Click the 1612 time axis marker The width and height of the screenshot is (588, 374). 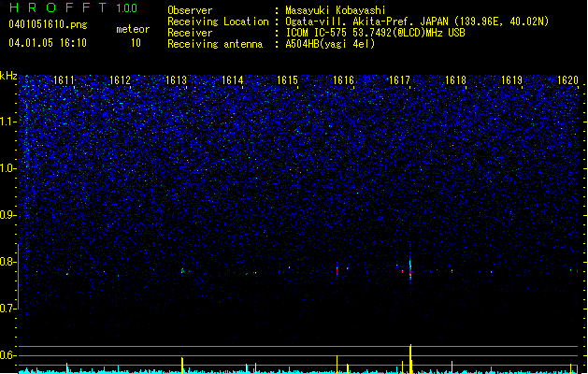tap(120, 80)
